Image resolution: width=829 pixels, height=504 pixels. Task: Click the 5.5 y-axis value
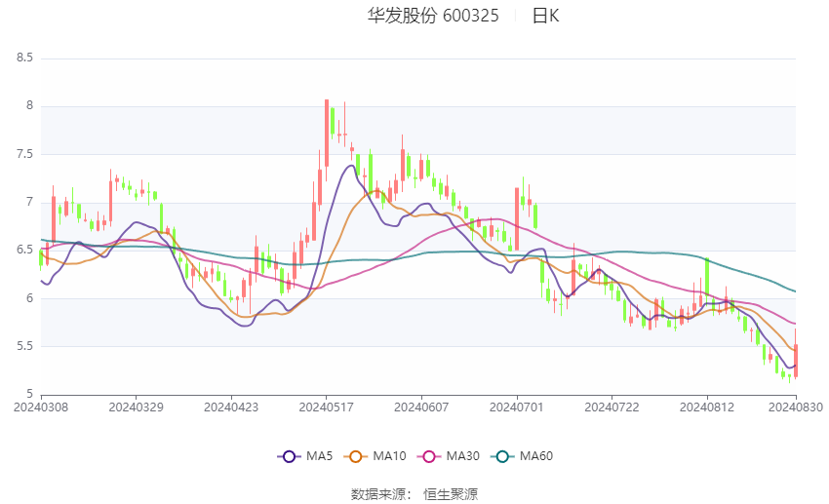click(24, 346)
